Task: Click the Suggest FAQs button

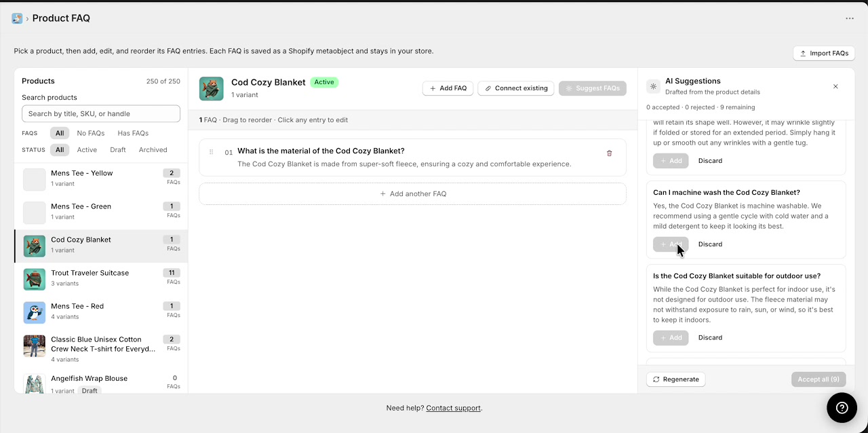Action: (593, 88)
